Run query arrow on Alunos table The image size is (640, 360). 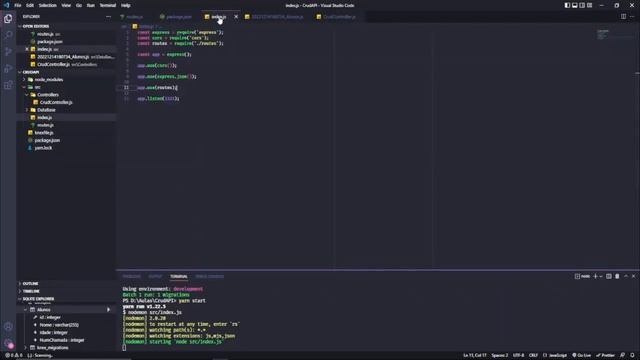(x=108, y=310)
